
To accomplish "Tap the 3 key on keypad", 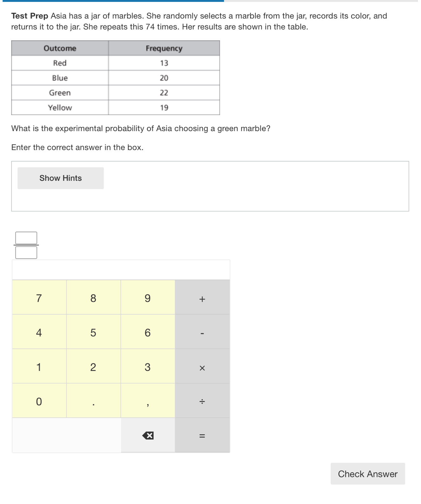I will click(147, 367).
